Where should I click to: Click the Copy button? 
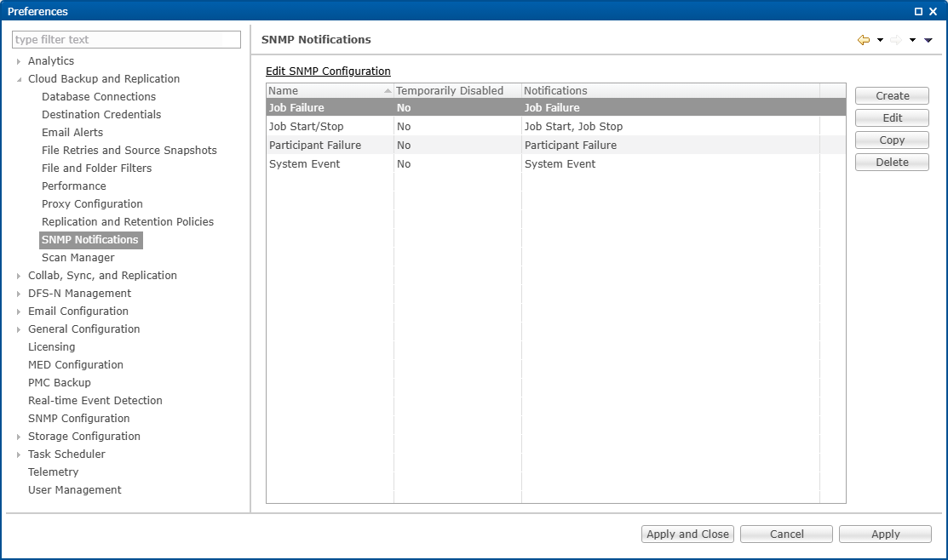(x=892, y=140)
